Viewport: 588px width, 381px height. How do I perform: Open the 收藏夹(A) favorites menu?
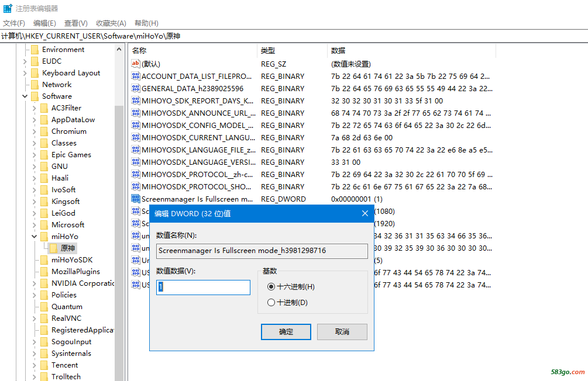[x=111, y=23]
